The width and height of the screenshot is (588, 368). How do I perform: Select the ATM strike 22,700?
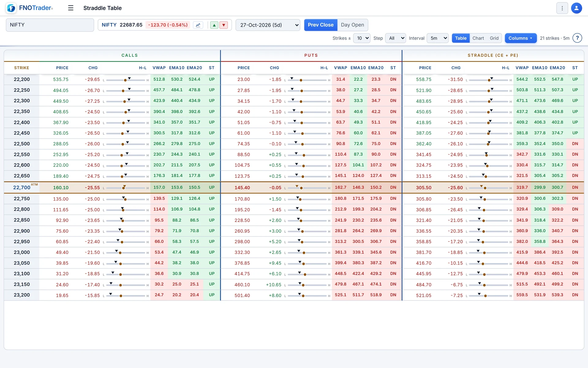coord(22,187)
